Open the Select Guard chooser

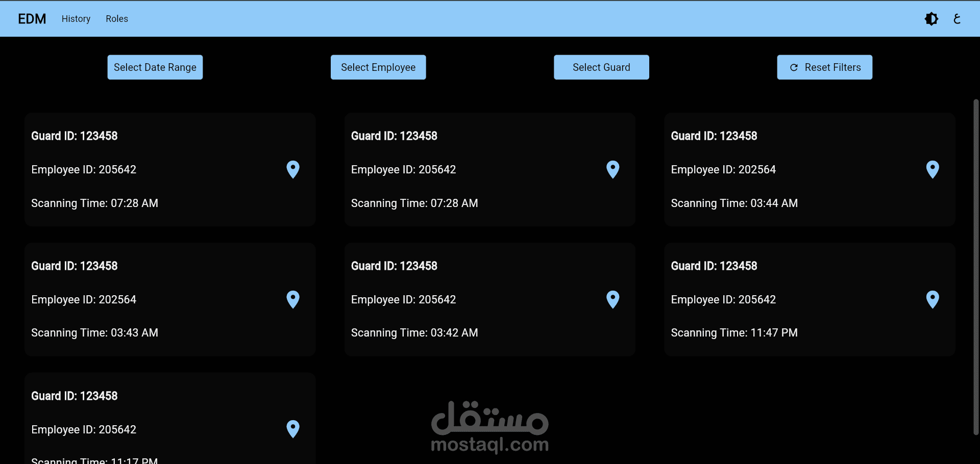tap(601, 67)
